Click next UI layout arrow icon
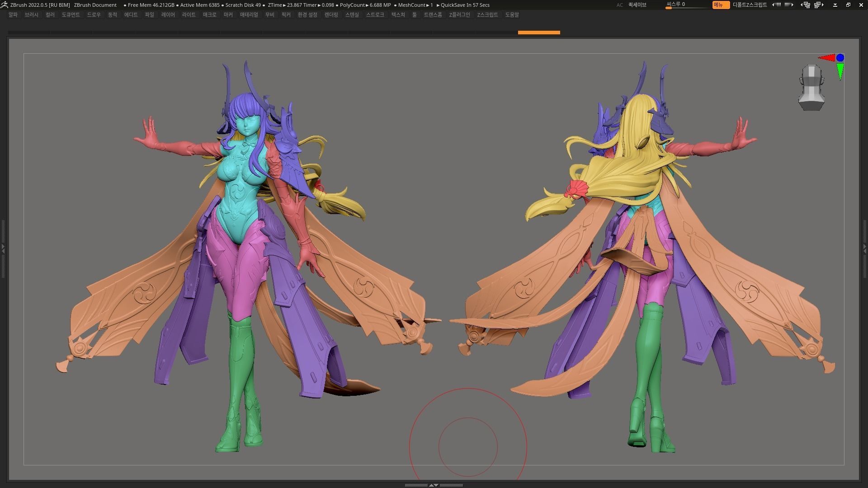This screenshot has height=488, width=868. pyautogui.click(x=818, y=5)
